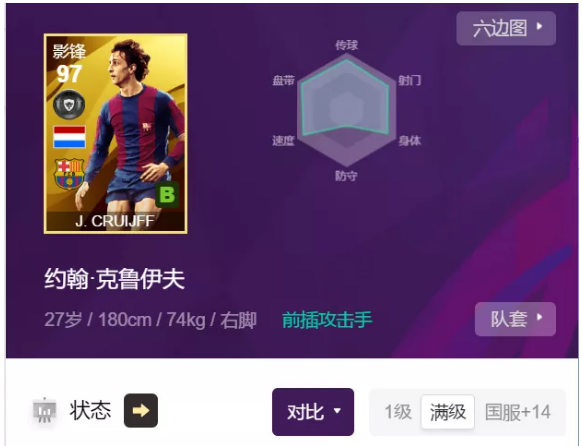
Task: Select the 1级 level option
Action: click(x=398, y=412)
